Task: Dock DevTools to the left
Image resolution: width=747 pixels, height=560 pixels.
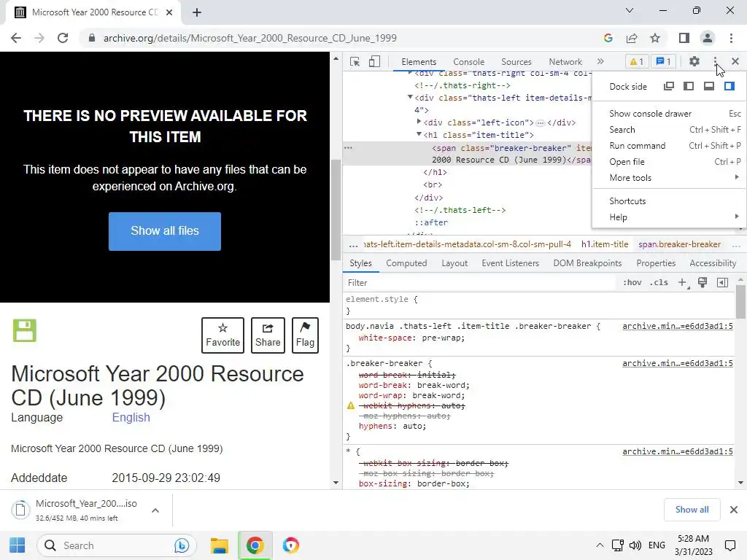Action: 689,86
